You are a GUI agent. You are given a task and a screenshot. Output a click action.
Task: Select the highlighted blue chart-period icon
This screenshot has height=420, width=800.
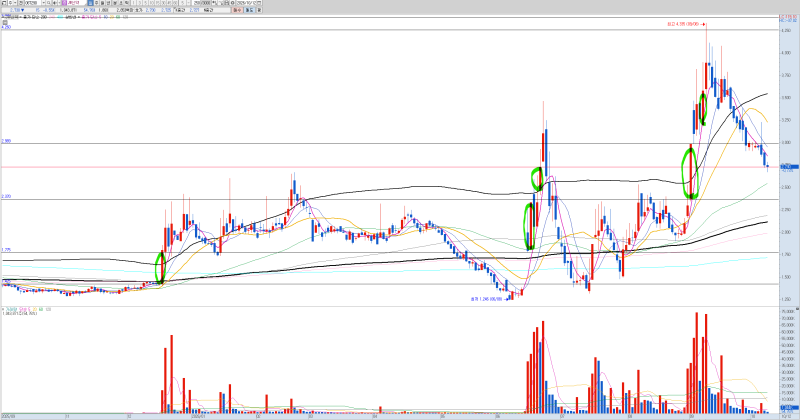coord(90,3)
